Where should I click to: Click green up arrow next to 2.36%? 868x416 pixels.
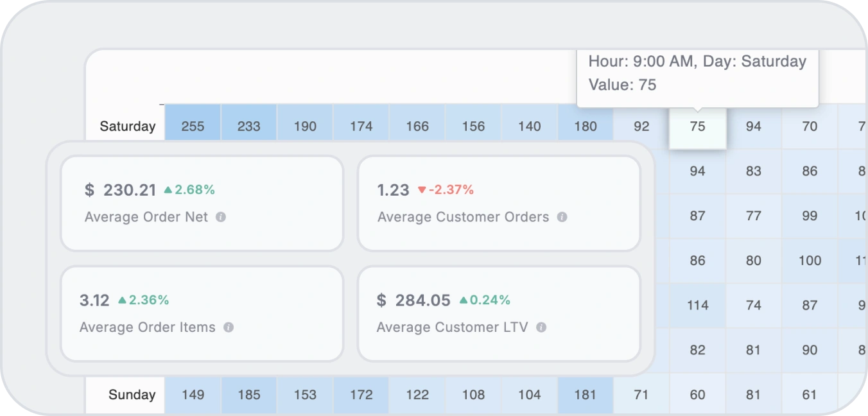pos(122,300)
